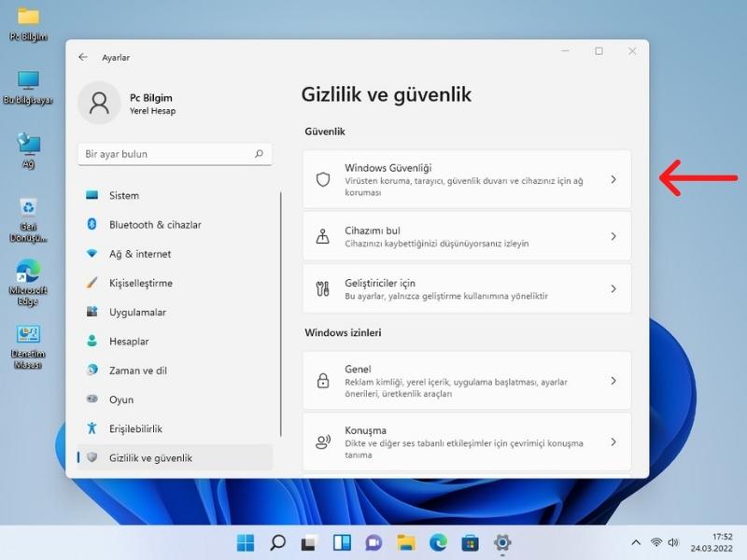Image resolution: width=747 pixels, height=560 pixels.
Task: Select Erişilebilirlik in sidebar
Action: click(x=175, y=428)
